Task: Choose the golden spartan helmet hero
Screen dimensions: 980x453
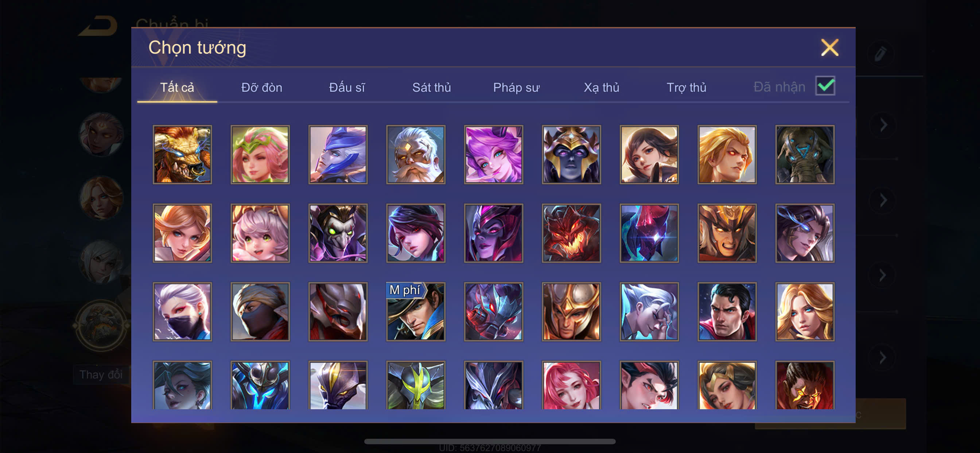Action: 571,311
